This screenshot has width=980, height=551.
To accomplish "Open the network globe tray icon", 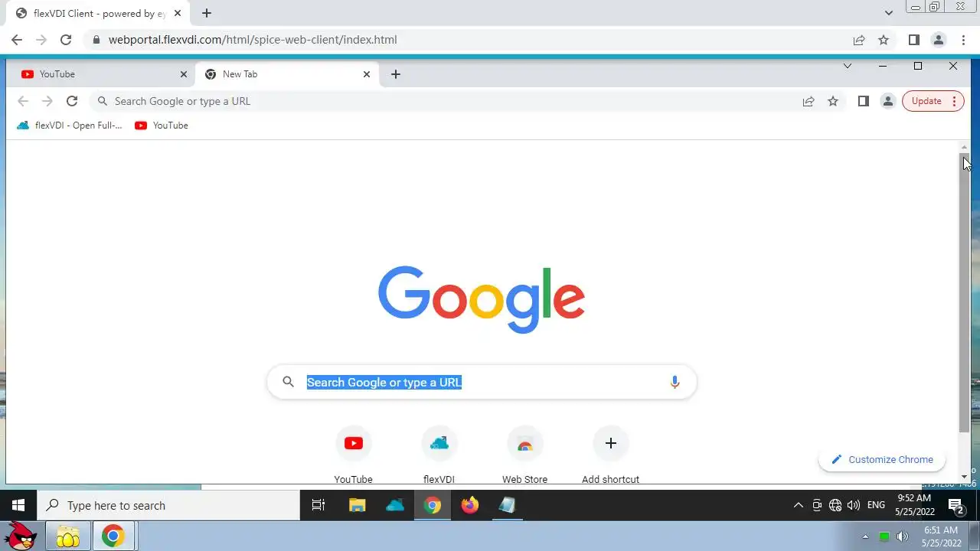I will point(835,505).
